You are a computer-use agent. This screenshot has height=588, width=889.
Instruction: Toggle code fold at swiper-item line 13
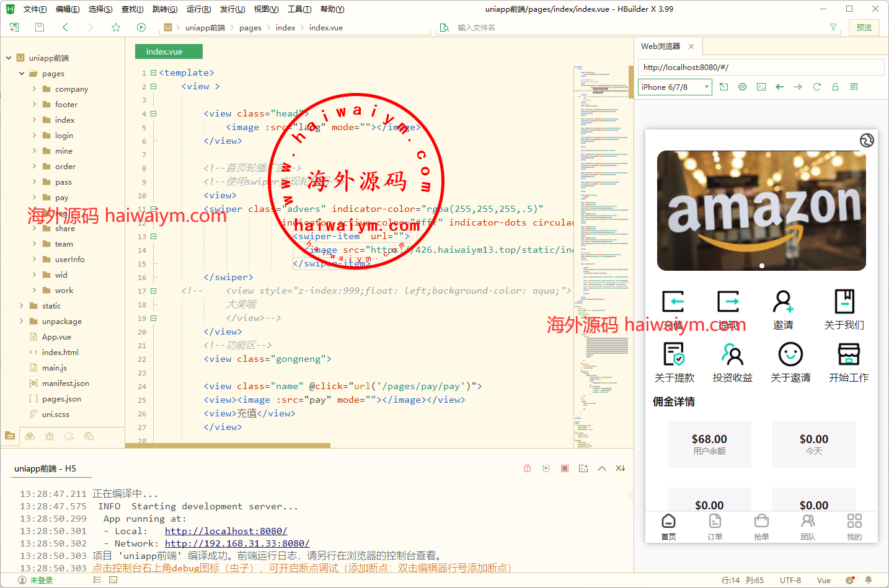pos(153,237)
